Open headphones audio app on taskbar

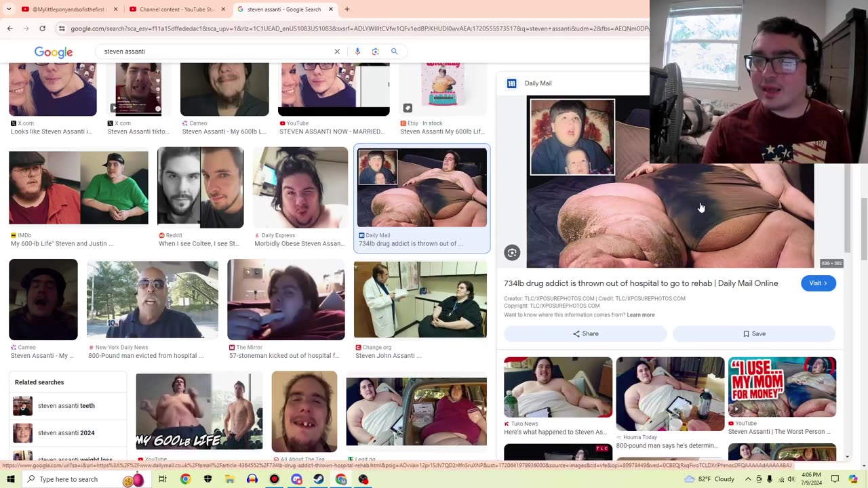252,479
